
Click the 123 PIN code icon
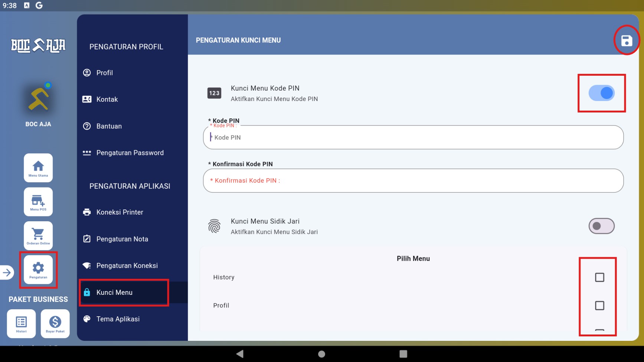(214, 93)
